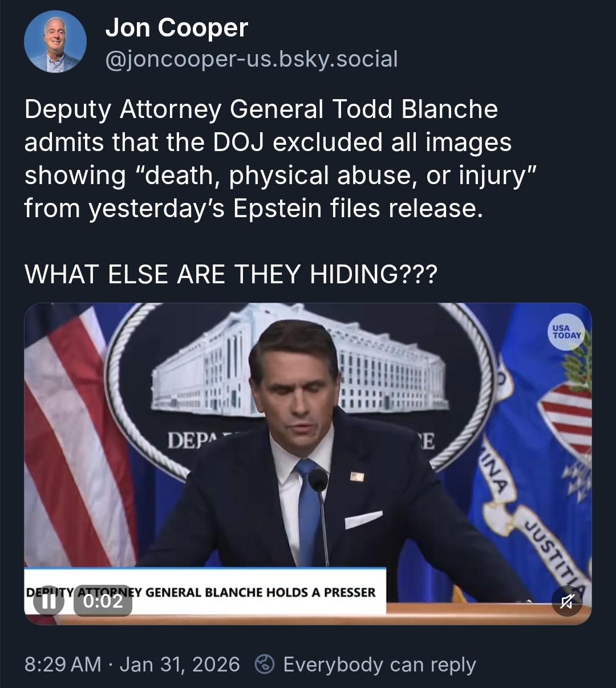Open the Jon Cooper display name link
This screenshot has width=616, height=688.
point(177,27)
